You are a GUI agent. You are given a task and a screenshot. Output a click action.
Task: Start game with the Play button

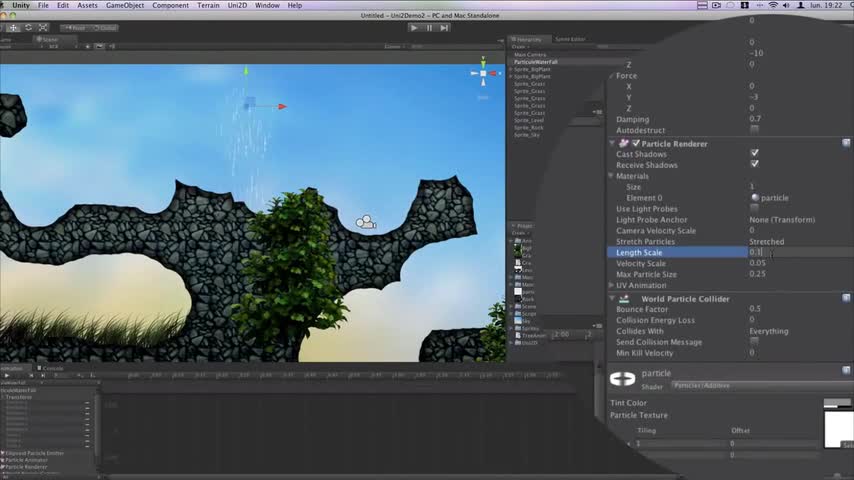pyautogui.click(x=414, y=28)
